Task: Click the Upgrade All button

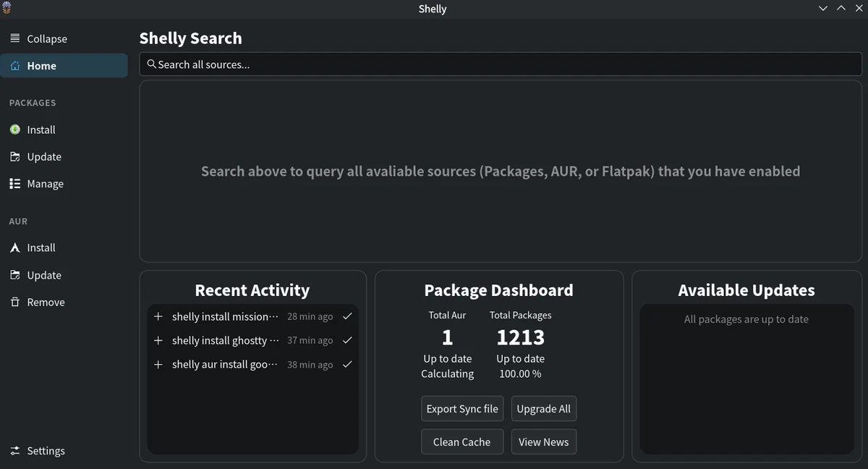Action: pos(544,409)
